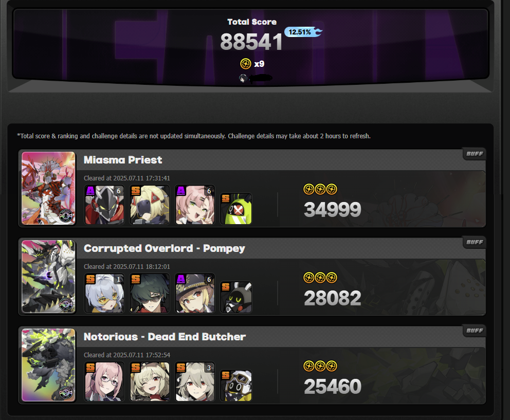
Task: Click the black rabbit-eared Bangboo icon
Action: pos(236,297)
